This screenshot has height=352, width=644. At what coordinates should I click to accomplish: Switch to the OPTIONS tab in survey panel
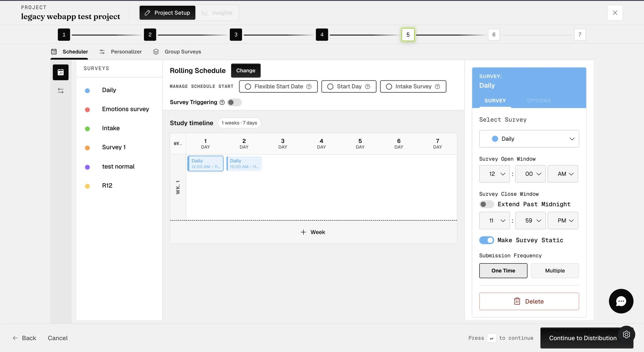click(x=539, y=101)
